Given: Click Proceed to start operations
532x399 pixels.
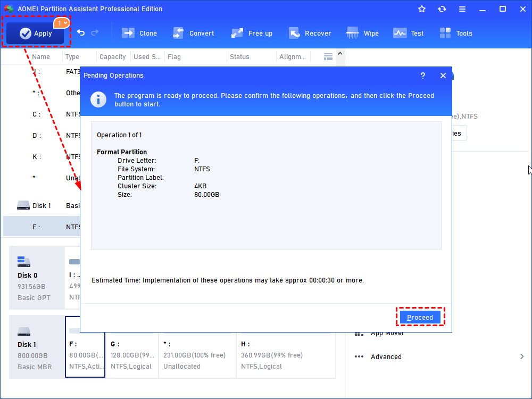Looking at the screenshot, I should 420,317.
